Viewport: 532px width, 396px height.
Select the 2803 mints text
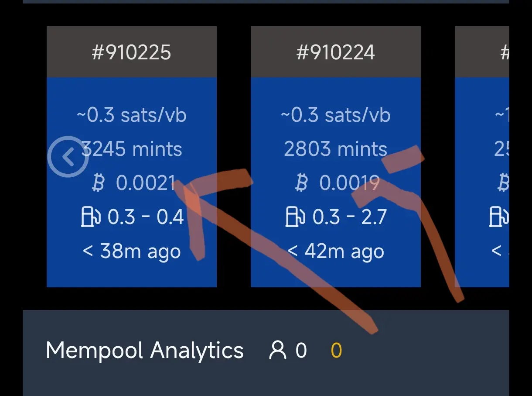coord(335,149)
